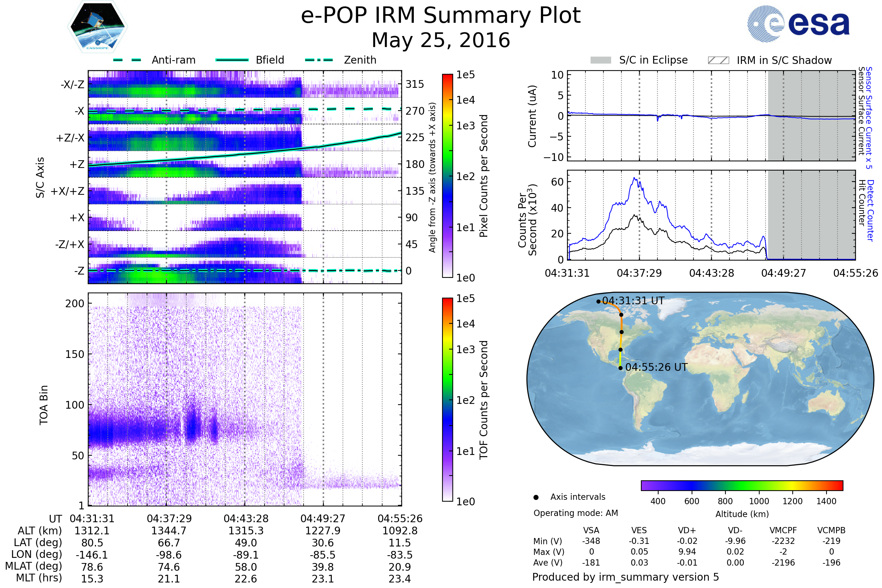Click the ESA logo
Screen dimensions: 882x588
799,24
